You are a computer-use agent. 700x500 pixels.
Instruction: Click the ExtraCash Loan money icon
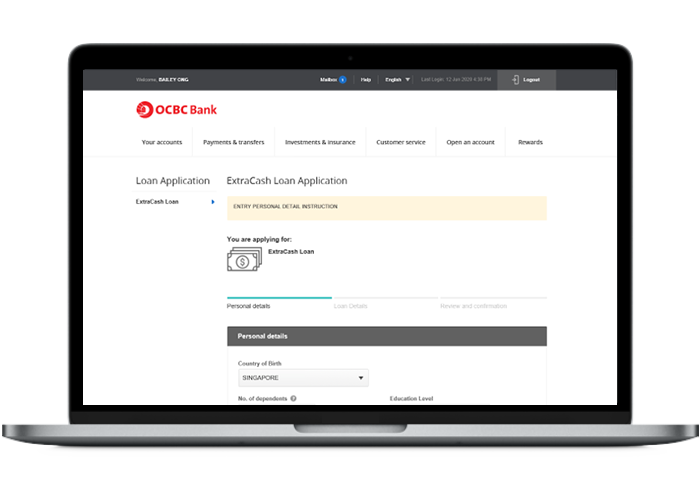[x=244, y=259]
